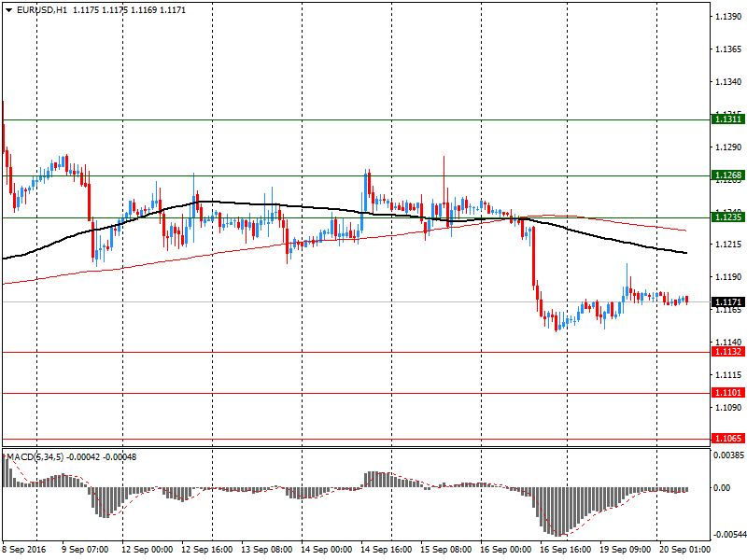Click the MACD scale value 0.00385
Image resolution: width=747 pixels, height=560 pixels.
coord(729,455)
